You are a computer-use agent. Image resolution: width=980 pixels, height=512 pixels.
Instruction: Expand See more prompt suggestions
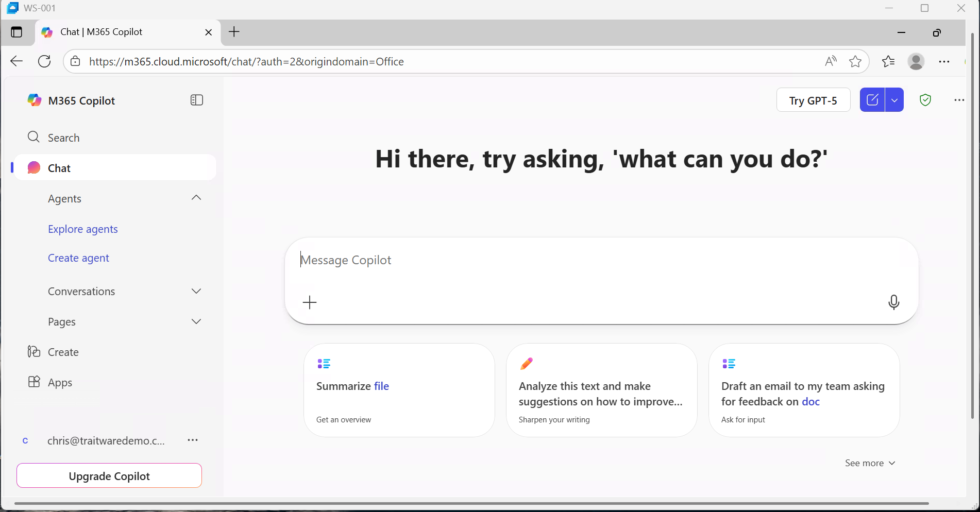pyautogui.click(x=870, y=463)
